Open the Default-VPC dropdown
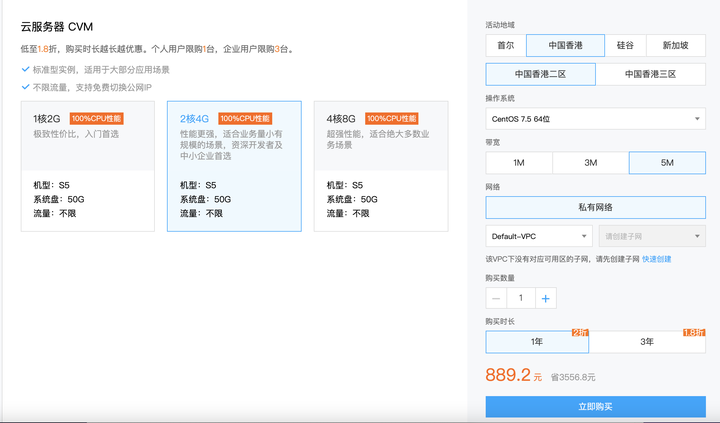This screenshot has height=423, width=720. coord(539,236)
